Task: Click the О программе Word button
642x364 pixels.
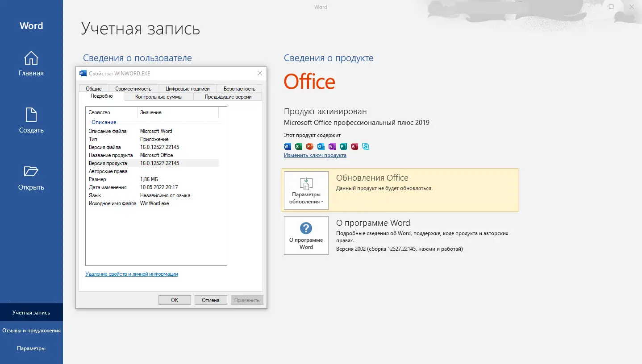Action: point(306,235)
